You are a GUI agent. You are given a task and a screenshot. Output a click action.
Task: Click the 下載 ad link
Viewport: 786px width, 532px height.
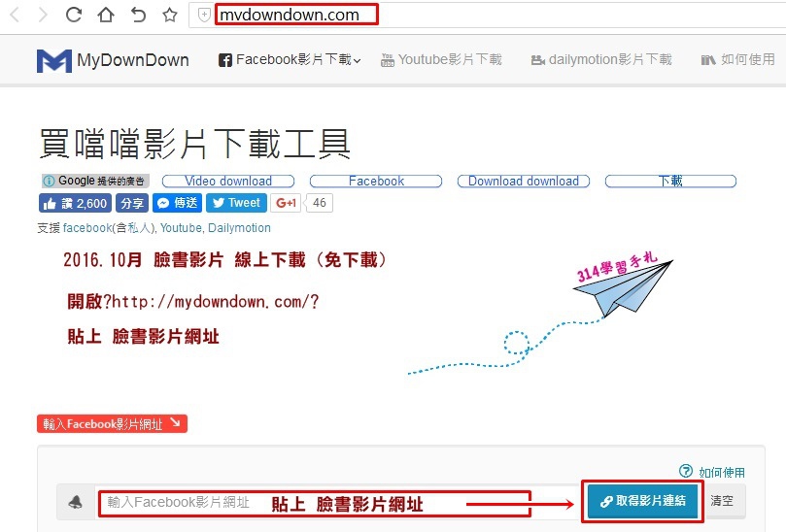[670, 181]
